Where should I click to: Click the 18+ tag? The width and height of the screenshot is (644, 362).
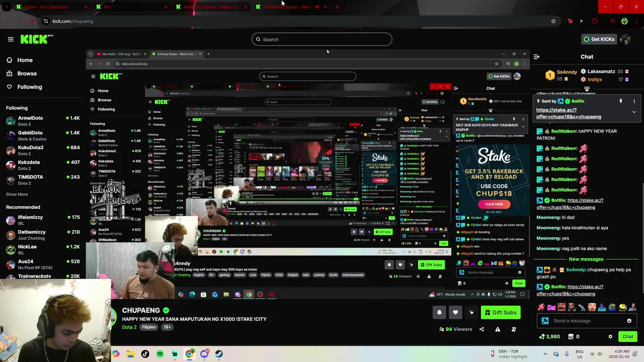167,327
